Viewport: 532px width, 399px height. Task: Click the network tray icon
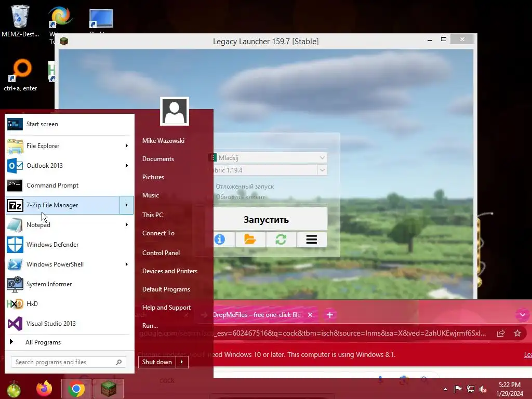point(471,389)
